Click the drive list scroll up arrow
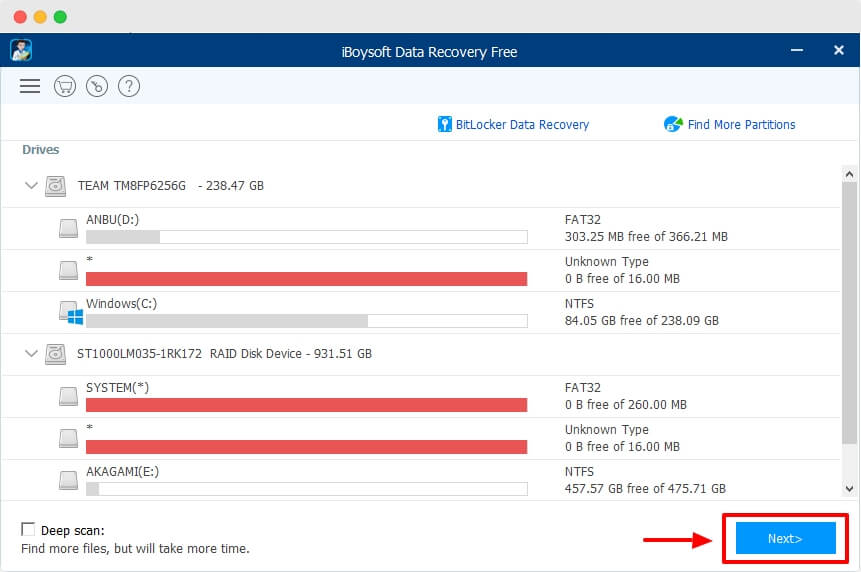 (x=849, y=175)
